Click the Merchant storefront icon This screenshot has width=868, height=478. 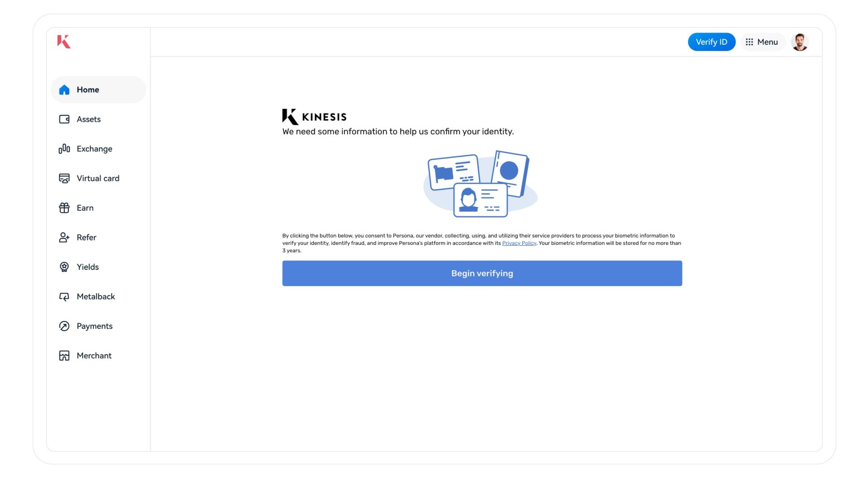[64, 356]
